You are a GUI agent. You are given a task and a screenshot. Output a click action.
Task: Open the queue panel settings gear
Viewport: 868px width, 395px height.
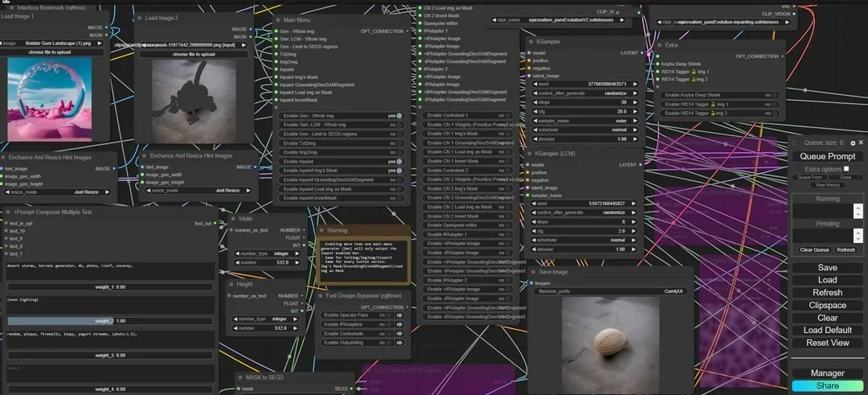(853, 143)
